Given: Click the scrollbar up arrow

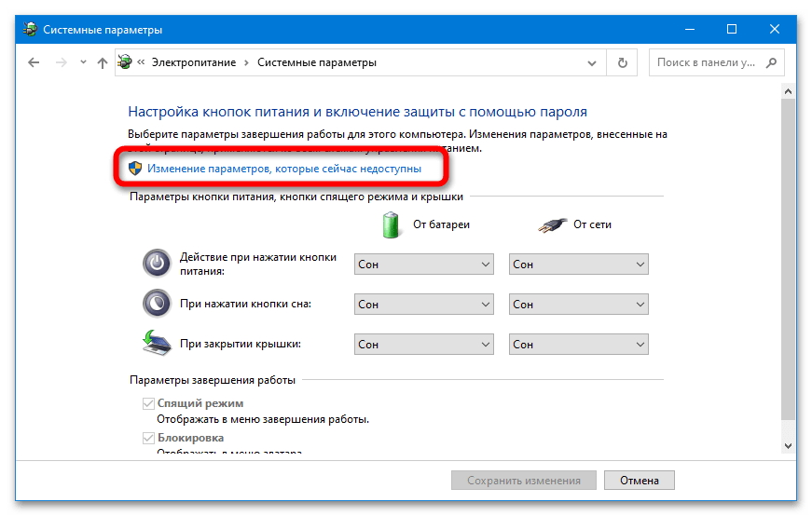Looking at the screenshot, I should pyautogui.click(x=788, y=91).
